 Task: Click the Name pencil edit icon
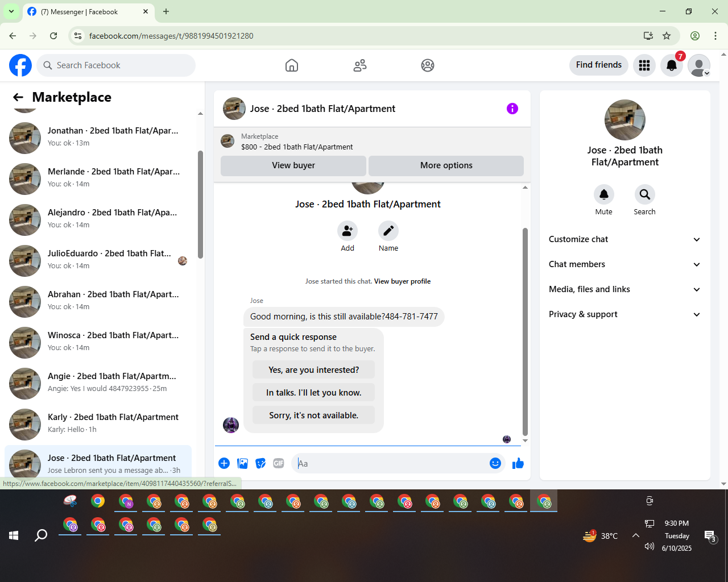point(388,231)
